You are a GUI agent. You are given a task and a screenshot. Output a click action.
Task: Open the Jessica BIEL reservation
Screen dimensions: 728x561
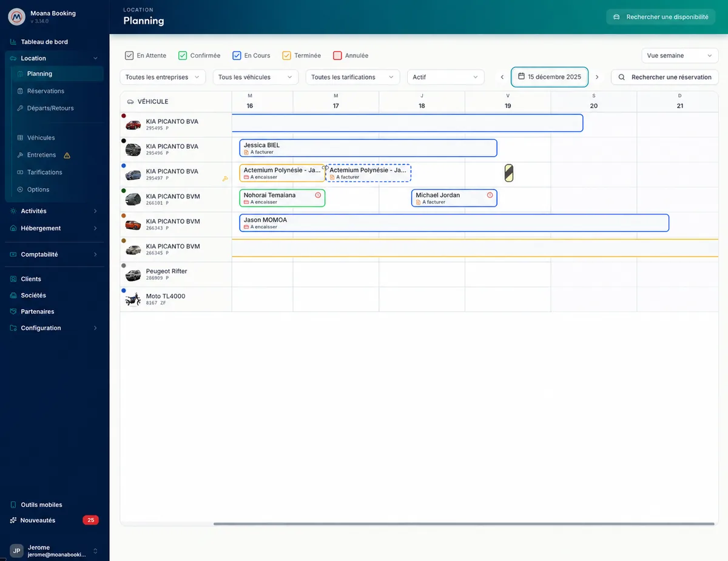[x=368, y=148]
